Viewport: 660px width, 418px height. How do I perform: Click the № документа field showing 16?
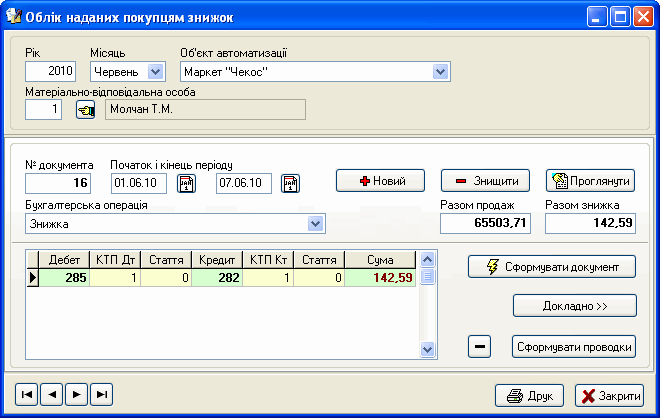pyautogui.click(x=58, y=183)
